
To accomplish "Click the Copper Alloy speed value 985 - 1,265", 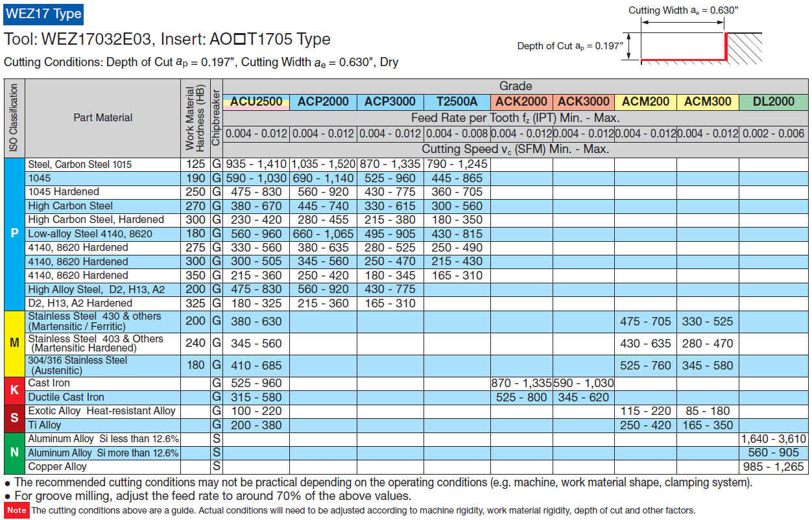I will 773,467.
